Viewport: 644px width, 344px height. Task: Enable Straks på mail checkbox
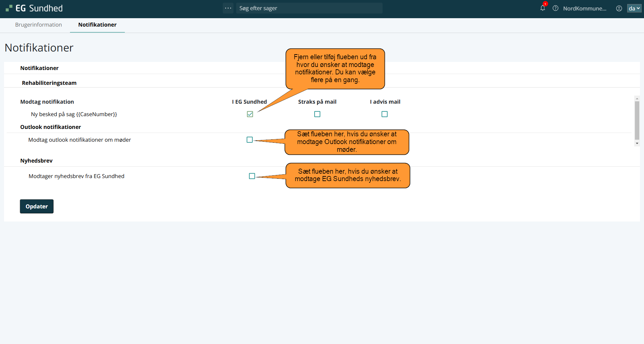pos(317,114)
